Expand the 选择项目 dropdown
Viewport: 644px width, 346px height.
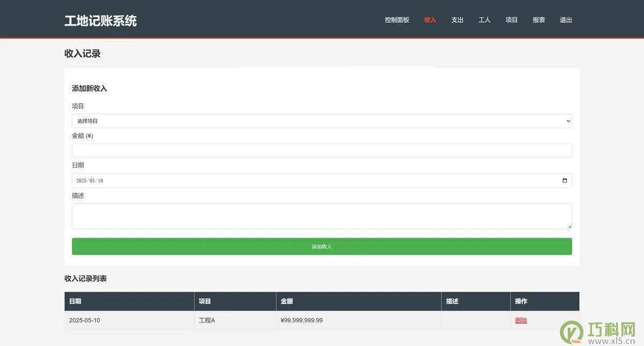(x=322, y=121)
